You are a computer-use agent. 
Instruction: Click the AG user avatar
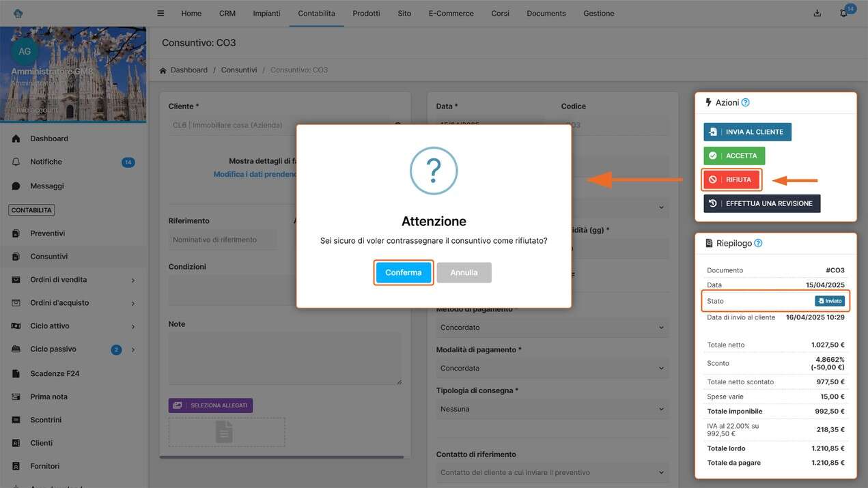(25, 51)
